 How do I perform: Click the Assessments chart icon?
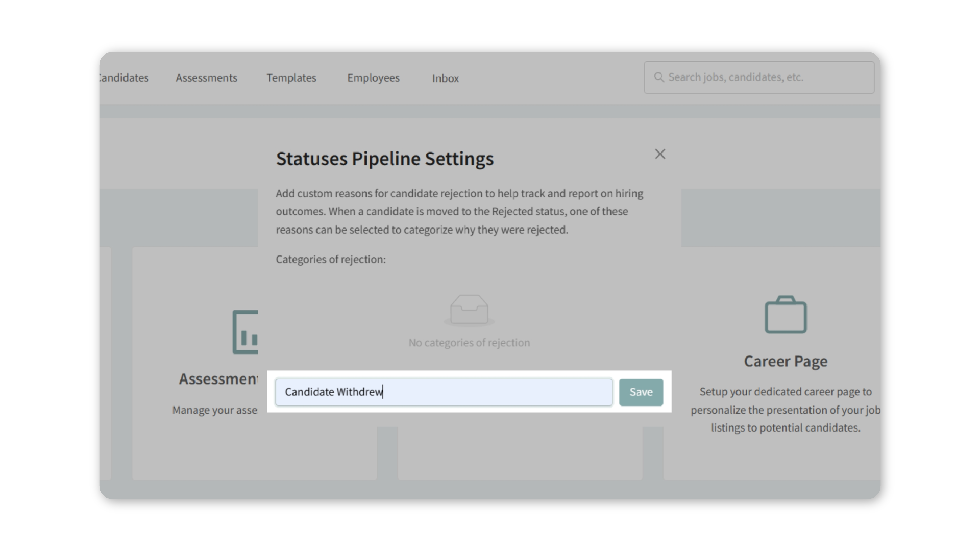tap(245, 332)
